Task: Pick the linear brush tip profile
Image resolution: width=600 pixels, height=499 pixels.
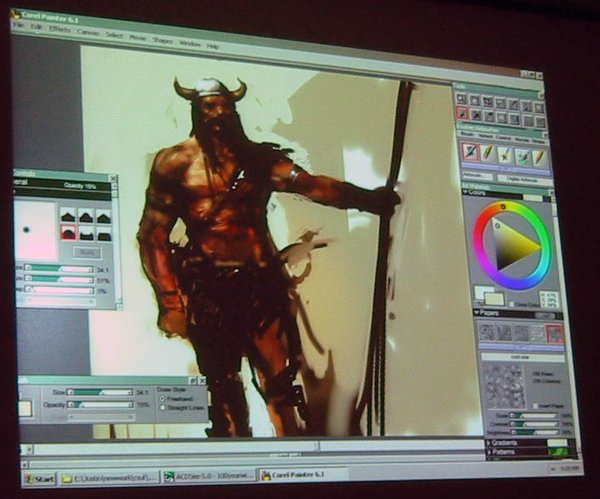Action: pyautogui.click(x=103, y=217)
